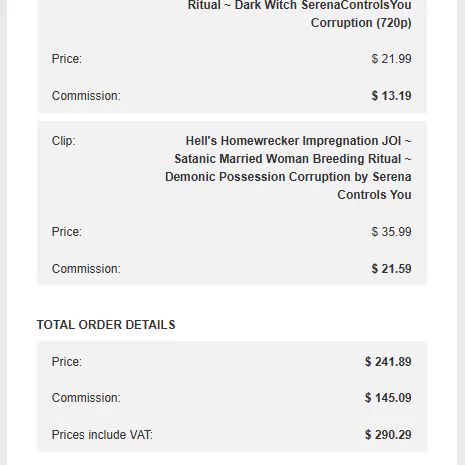Click the $ 35.99 clip price
This screenshot has height=465, width=465.
point(391,232)
